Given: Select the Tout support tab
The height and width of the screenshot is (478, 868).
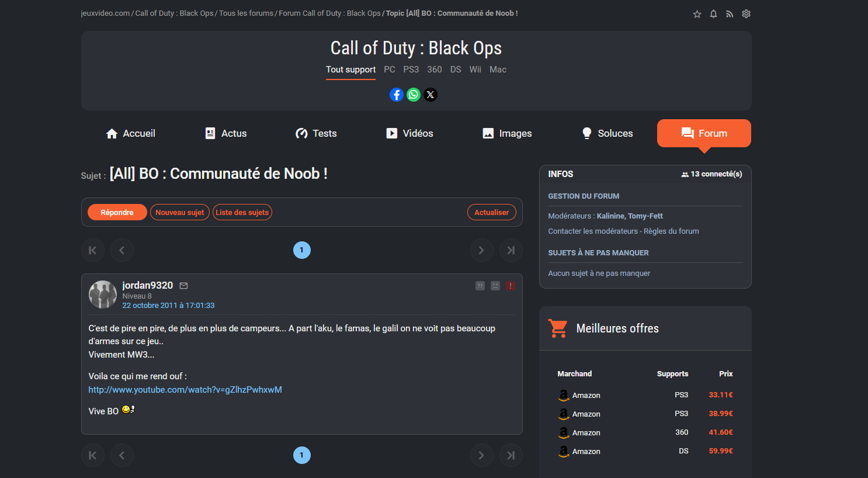Looking at the screenshot, I should 350,70.
